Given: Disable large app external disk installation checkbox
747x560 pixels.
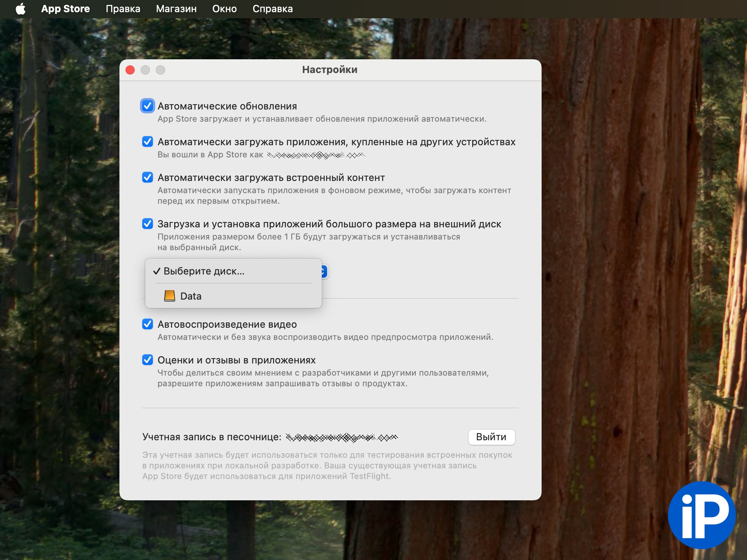Looking at the screenshot, I should point(148,224).
